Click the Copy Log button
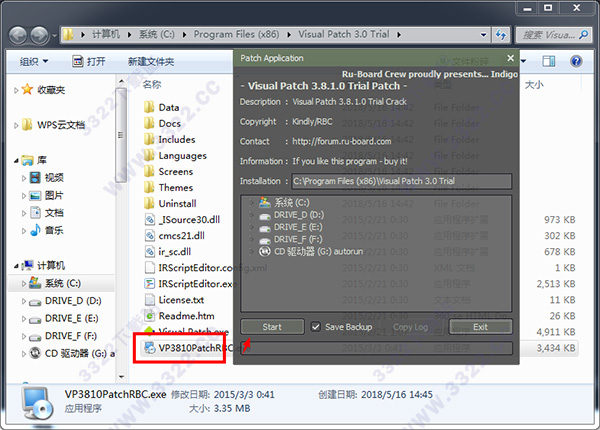Screen dimensions: 600x430 410,327
